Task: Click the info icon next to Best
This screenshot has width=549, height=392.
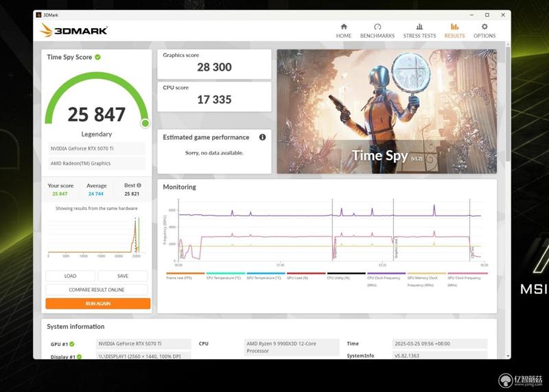Action: pos(139,185)
